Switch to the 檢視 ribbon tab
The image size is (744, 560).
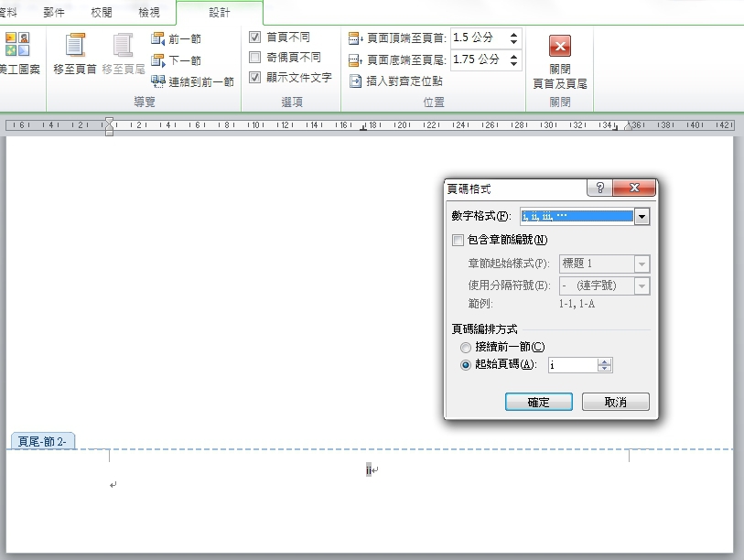click(149, 12)
